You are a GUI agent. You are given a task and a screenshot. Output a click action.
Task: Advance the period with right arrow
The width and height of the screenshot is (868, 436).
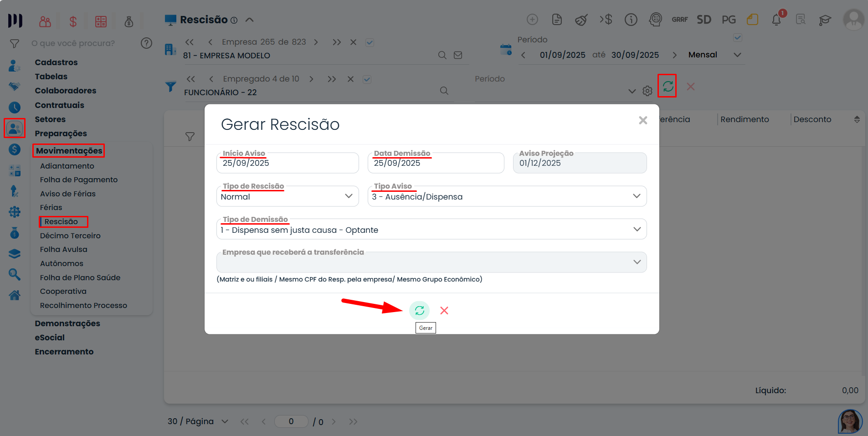[674, 55]
